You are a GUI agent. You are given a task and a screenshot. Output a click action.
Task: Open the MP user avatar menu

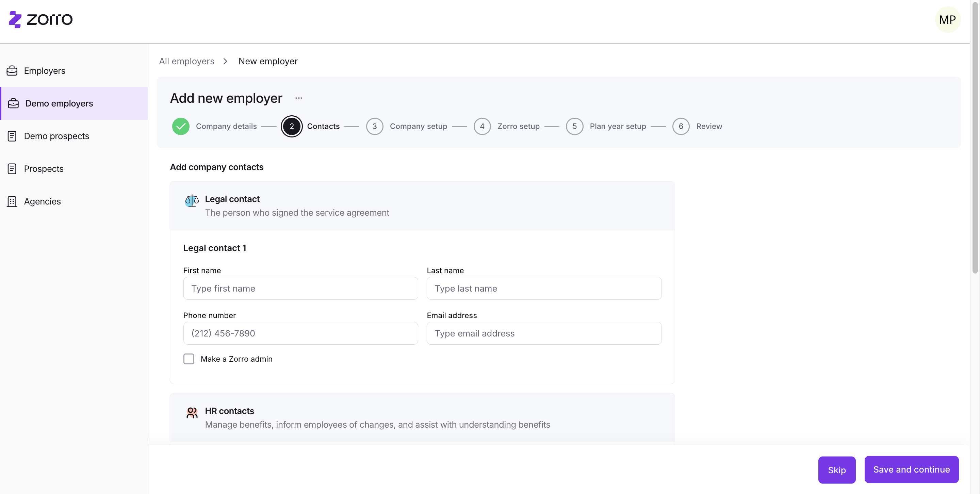click(947, 20)
